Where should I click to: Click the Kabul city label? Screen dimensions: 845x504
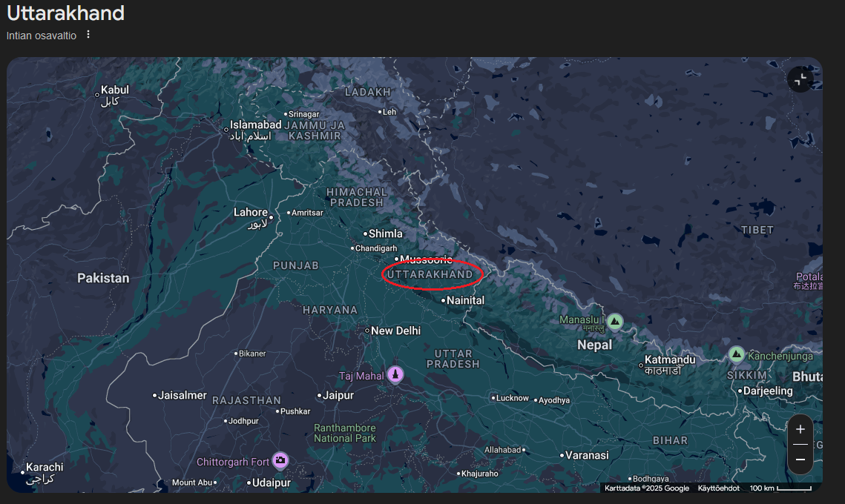point(115,90)
